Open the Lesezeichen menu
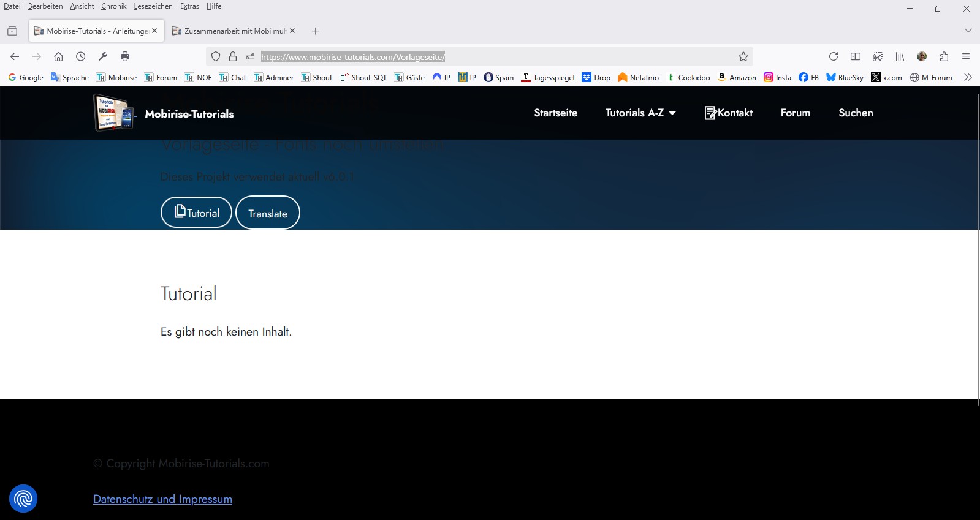Viewport: 980px width, 520px height. 153,6
